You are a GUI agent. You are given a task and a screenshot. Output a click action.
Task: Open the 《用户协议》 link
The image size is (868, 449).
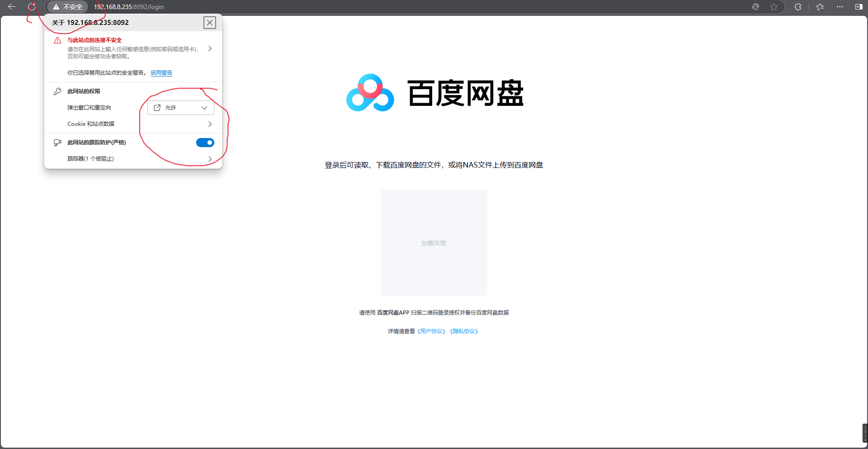[x=431, y=331]
